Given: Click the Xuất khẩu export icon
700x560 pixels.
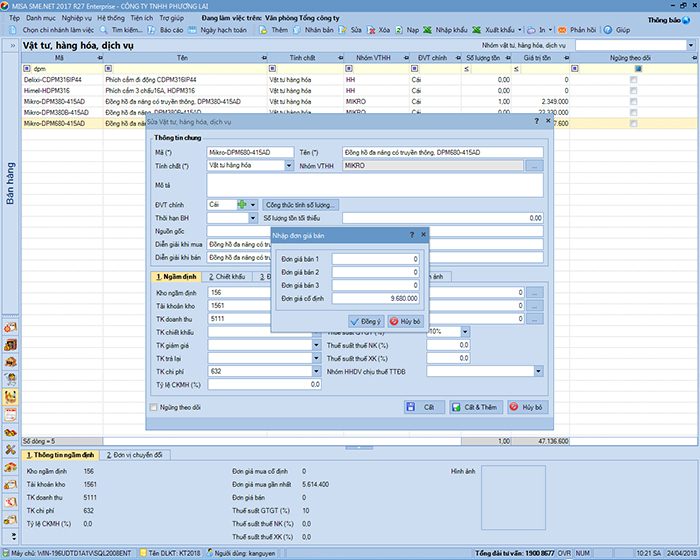Looking at the screenshot, I should tap(477, 30).
